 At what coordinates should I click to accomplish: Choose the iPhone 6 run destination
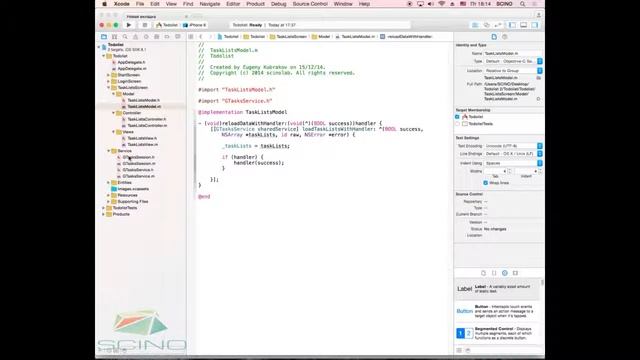(x=195, y=25)
